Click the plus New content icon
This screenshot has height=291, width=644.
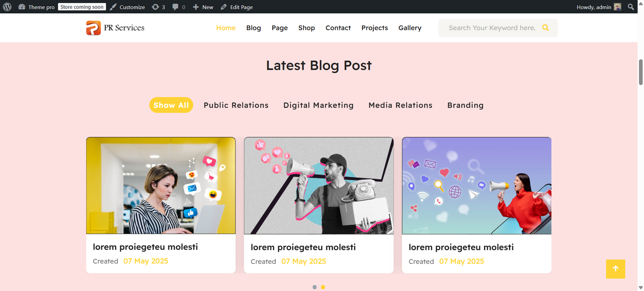pos(196,7)
